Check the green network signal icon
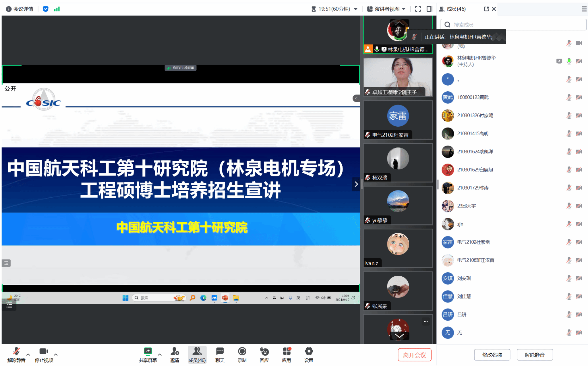The width and height of the screenshot is (588, 366). [x=57, y=9]
